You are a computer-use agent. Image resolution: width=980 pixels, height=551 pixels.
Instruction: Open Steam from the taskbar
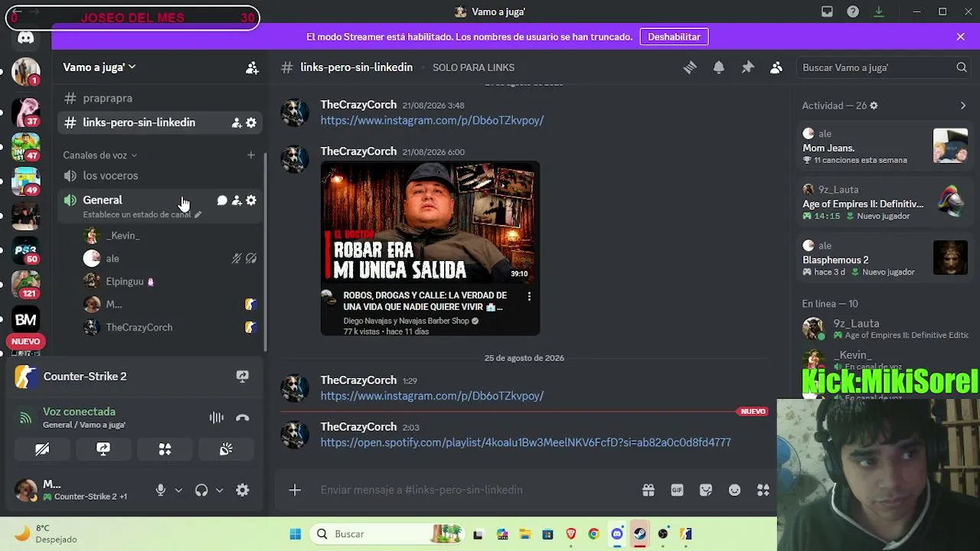point(639,534)
